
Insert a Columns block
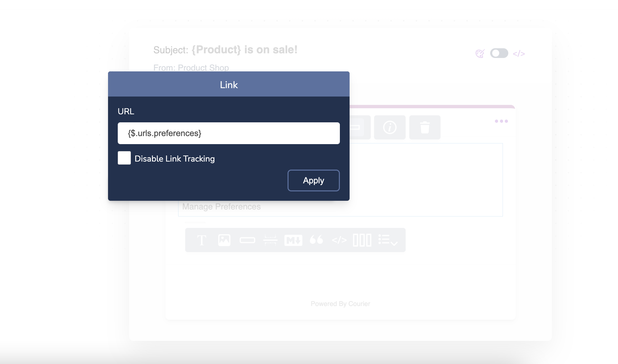[362, 240]
